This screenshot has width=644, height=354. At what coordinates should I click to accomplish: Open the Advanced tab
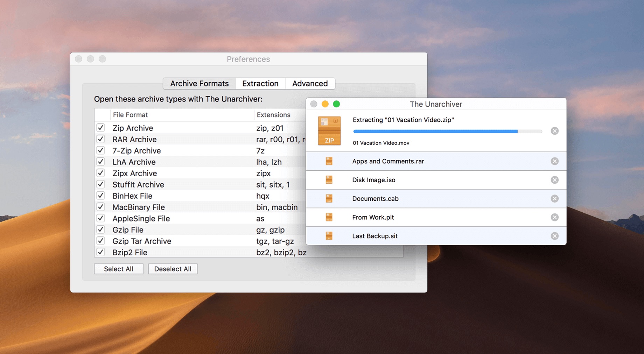[310, 83]
